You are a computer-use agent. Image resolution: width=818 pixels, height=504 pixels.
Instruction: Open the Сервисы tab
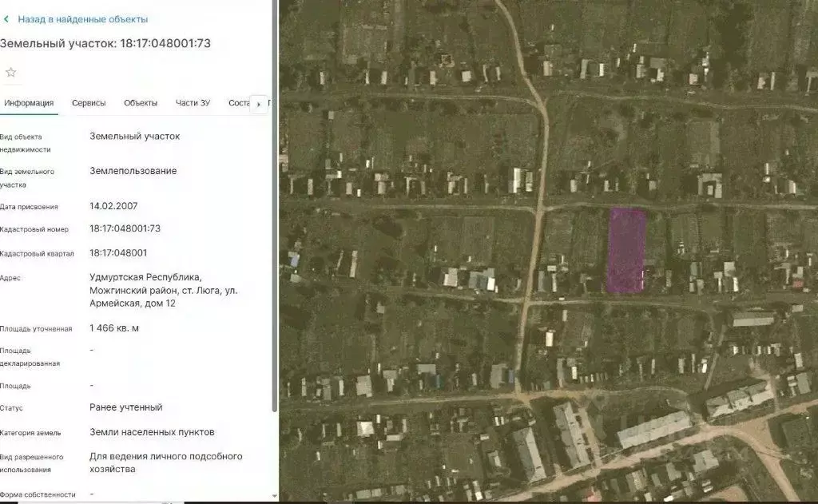(x=89, y=103)
